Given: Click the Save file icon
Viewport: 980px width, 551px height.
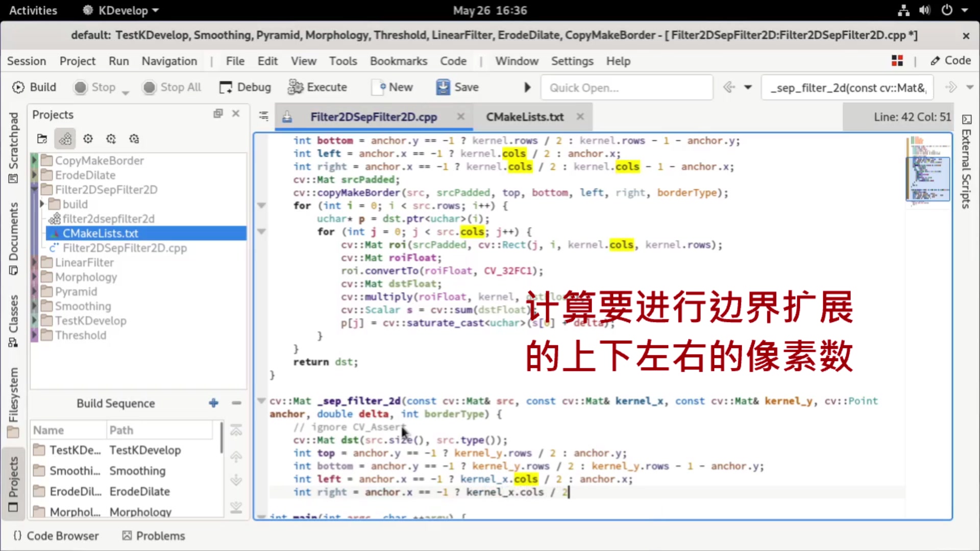Looking at the screenshot, I should coord(443,87).
